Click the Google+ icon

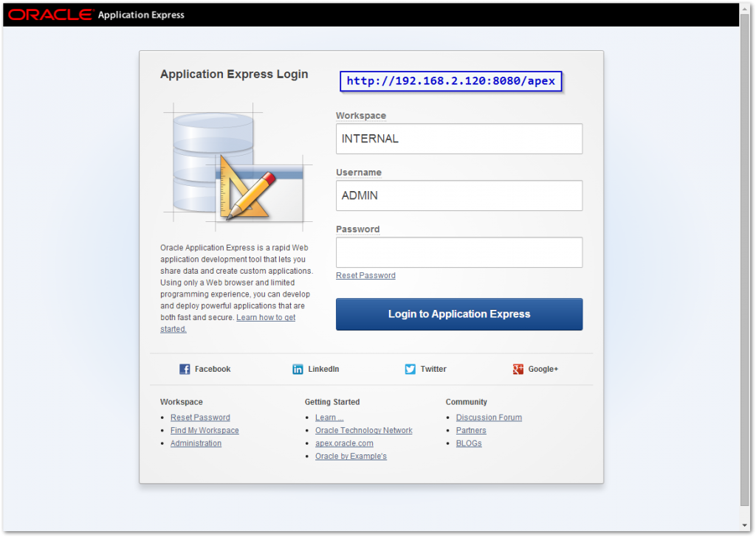[518, 368]
